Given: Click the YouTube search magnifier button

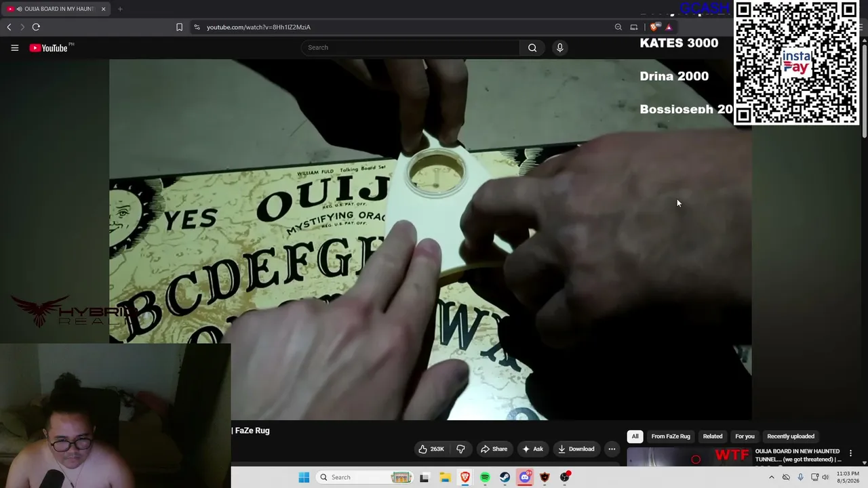Looking at the screenshot, I should pos(532,47).
